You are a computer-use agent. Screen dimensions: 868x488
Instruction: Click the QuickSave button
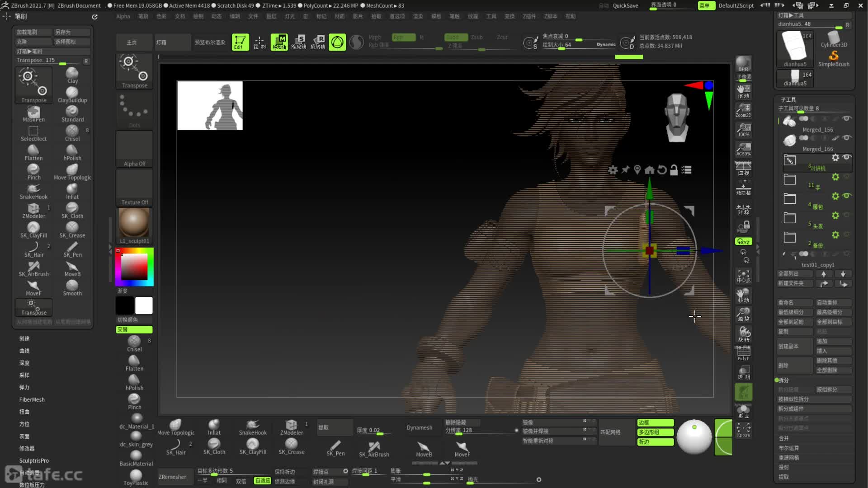coord(625,5)
